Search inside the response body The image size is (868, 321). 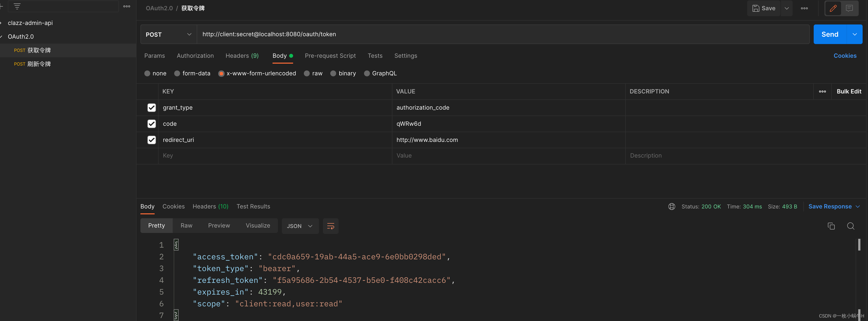(850, 226)
